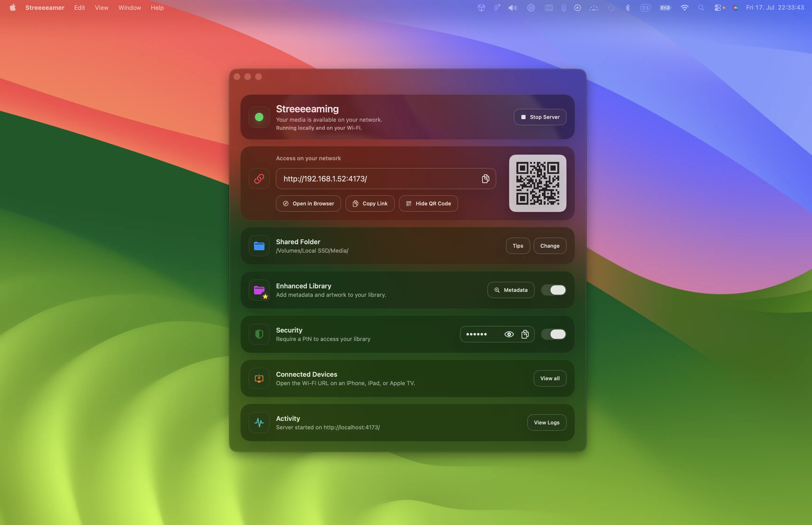Screen dimensions: 812x525
Task: Click the View Logs button
Action: [547, 423]
